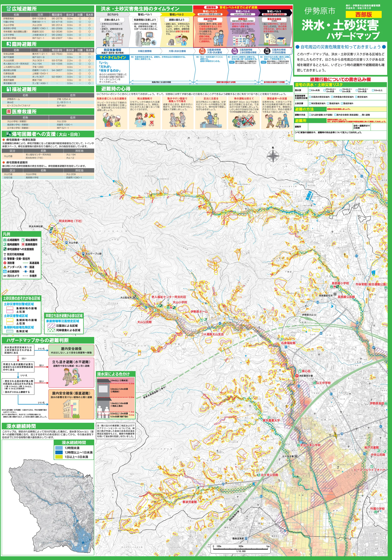Click the 危険区域 striped legend swatch
The height and width of the screenshot is (560, 392).
point(10,331)
